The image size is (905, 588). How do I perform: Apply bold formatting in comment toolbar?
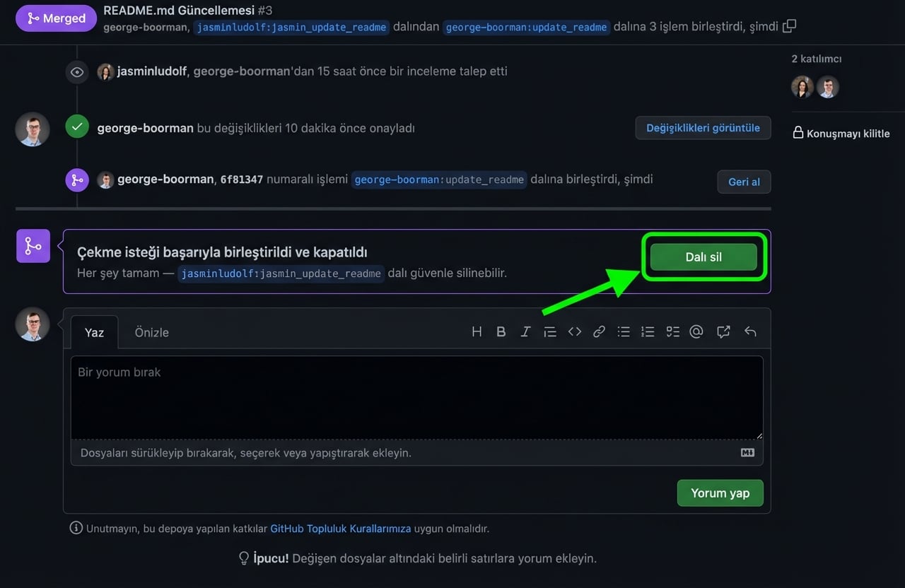(501, 331)
